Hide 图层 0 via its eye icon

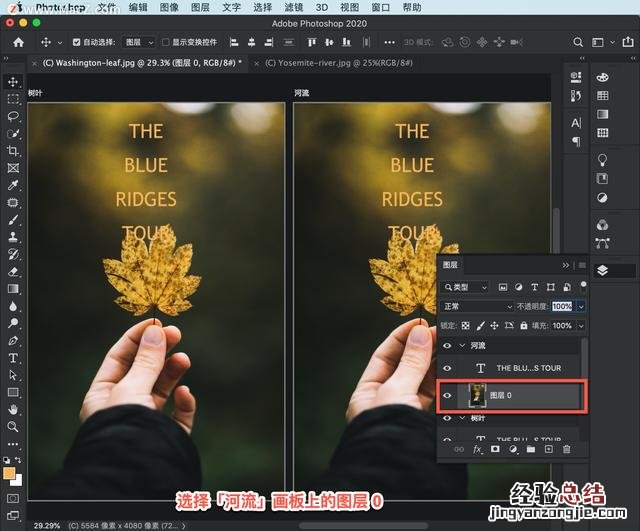[x=447, y=395]
